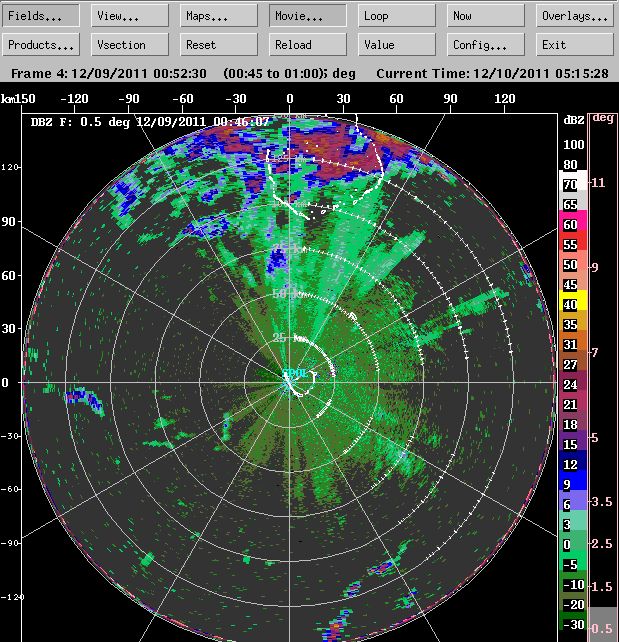Select the 45 dBZ peach color swatch
Viewport: 619px width, 642px height.
[573, 280]
